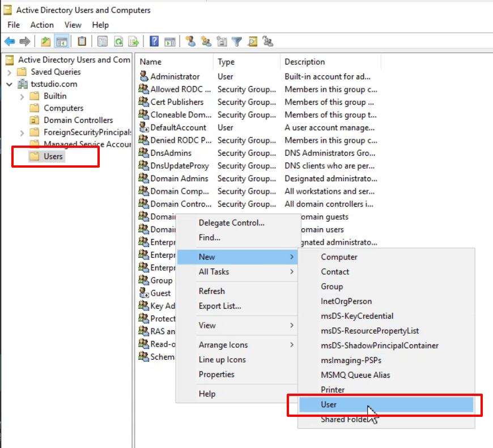Click the Create new user toolbar icon
The width and height of the screenshot is (493, 448).
click(x=190, y=41)
